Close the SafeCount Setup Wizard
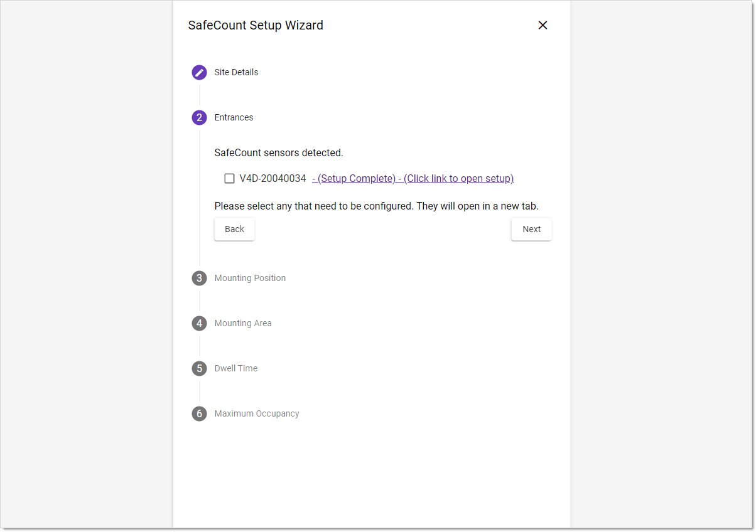Viewport: 756px width, 532px height. (543, 25)
